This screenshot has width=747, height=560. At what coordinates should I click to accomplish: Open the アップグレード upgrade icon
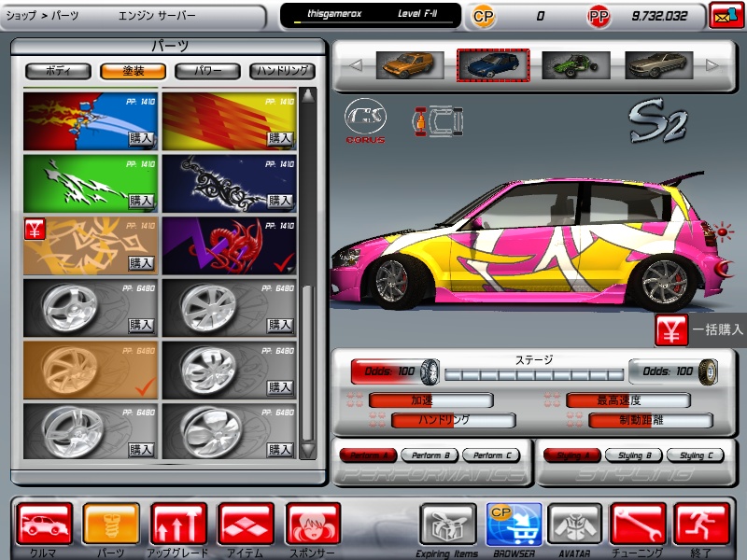tap(178, 524)
